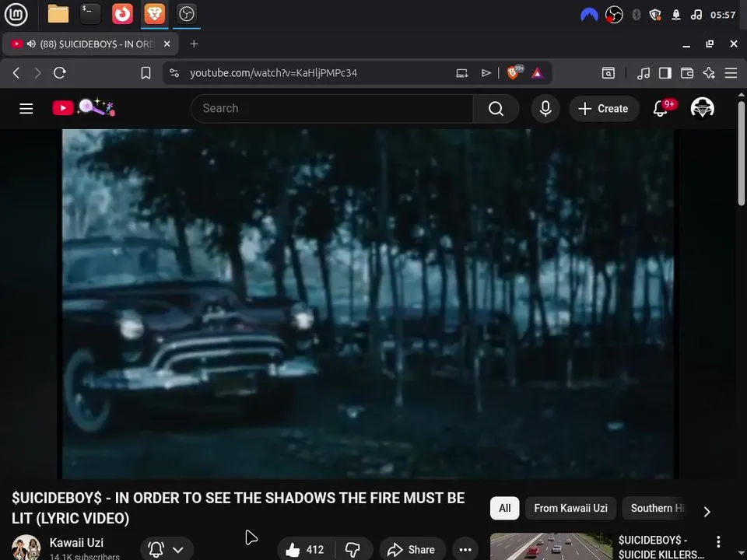Image resolution: width=747 pixels, height=560 pixels.
Task: Click the blue NordVPN tray icon
Action: pos(589,15)
